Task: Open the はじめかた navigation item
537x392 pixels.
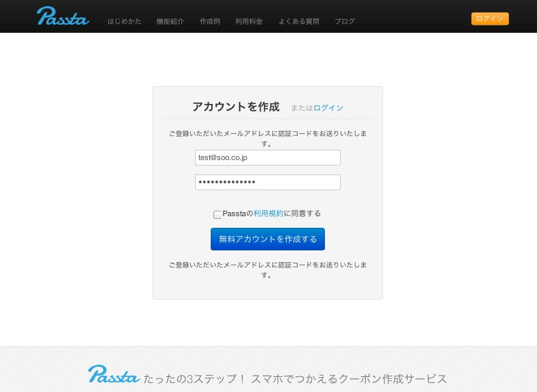Action: point(125,21)
